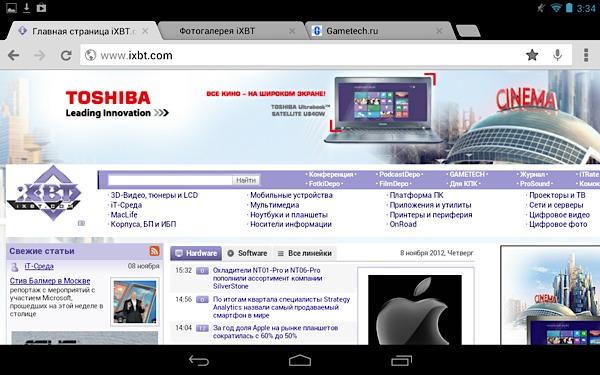
Task: Open the iT-Среда link under Свежие статьи
Action: (x=39, y=266)
